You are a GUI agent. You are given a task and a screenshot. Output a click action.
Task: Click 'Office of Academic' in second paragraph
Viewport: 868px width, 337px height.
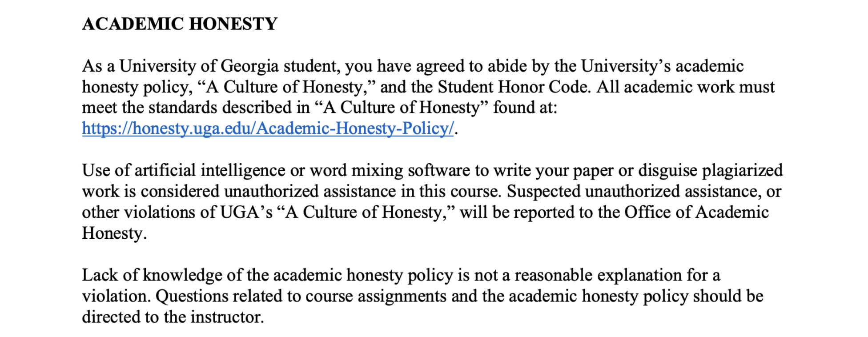tap(696, 213)
